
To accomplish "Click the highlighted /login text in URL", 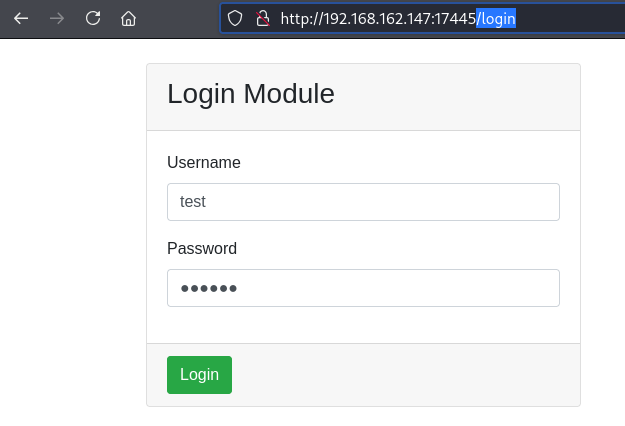I will 496,18.
